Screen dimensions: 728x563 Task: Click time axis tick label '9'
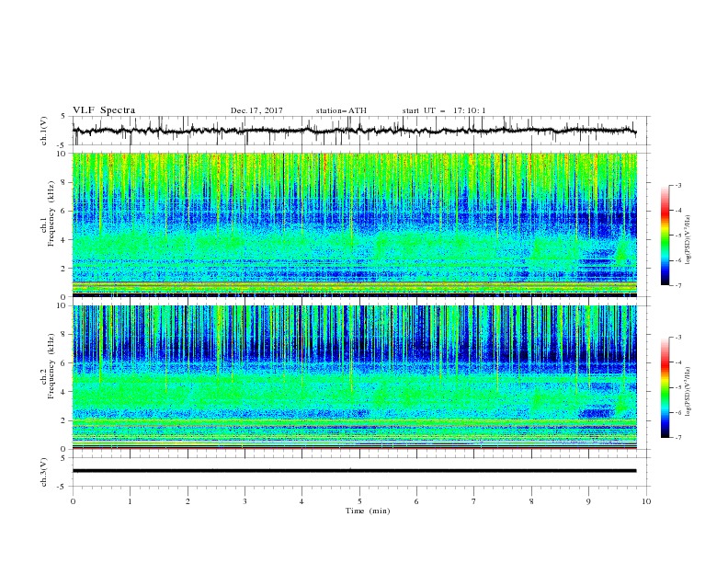[588, 501]
